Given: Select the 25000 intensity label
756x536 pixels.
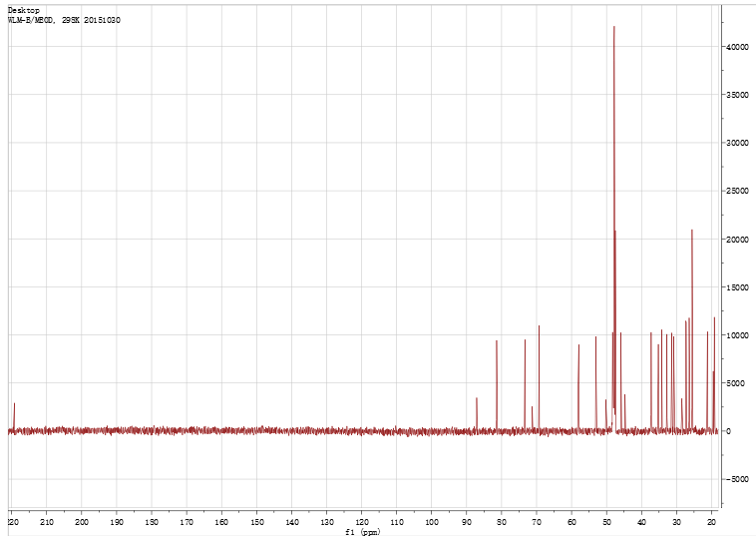Looking at the screenshot, I should coord(738,191).
